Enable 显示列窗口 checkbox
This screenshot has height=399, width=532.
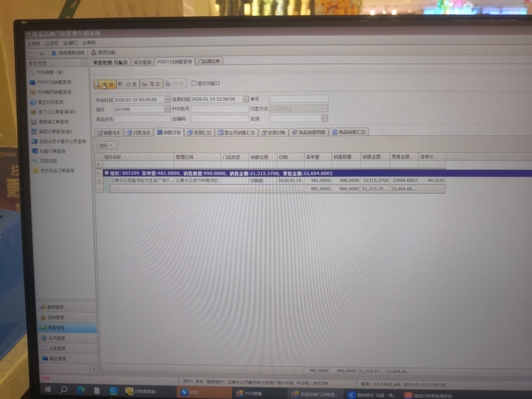point(194,83)
